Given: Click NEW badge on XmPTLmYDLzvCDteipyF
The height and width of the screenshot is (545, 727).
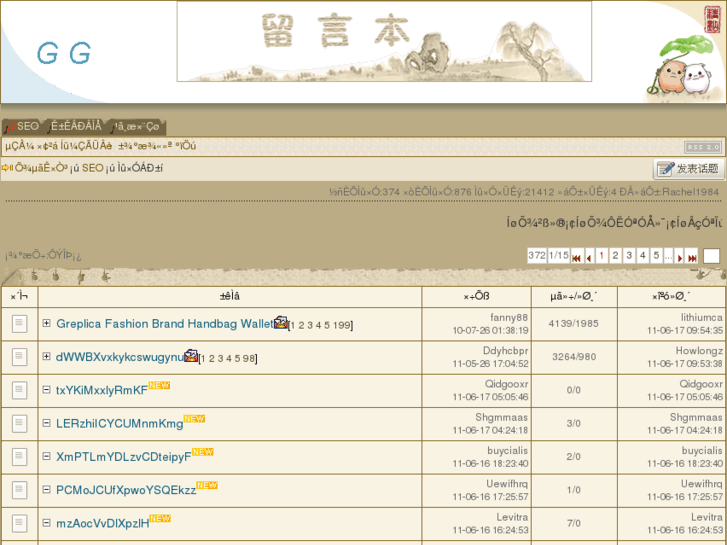Looking at the screenshot, I should [x=203, y=452].
